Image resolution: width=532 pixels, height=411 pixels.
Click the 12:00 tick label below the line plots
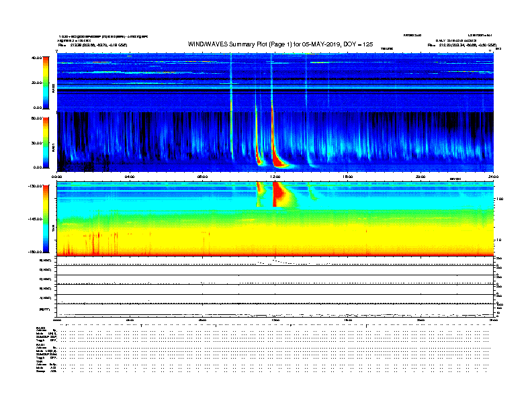pyautogui.click(x=275, y=320)
